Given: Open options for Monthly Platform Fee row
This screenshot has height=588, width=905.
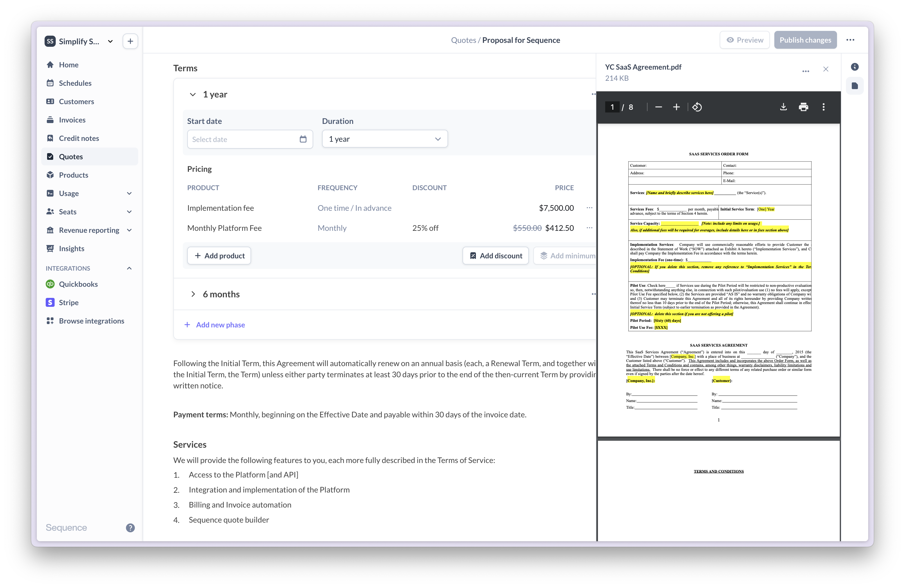Looking at the screenshot, I should [x=589, y=228].
